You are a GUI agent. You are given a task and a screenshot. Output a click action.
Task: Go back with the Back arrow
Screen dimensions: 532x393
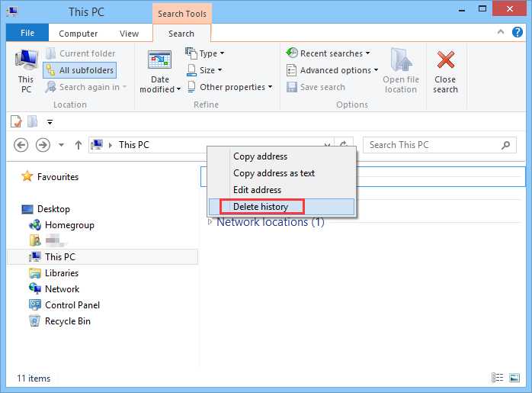21,145
